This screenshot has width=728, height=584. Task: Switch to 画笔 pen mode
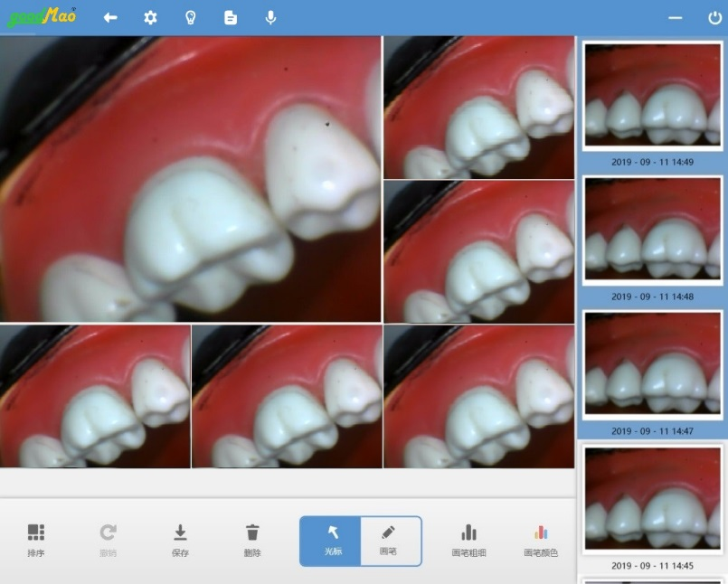click(x=390, y=541)
